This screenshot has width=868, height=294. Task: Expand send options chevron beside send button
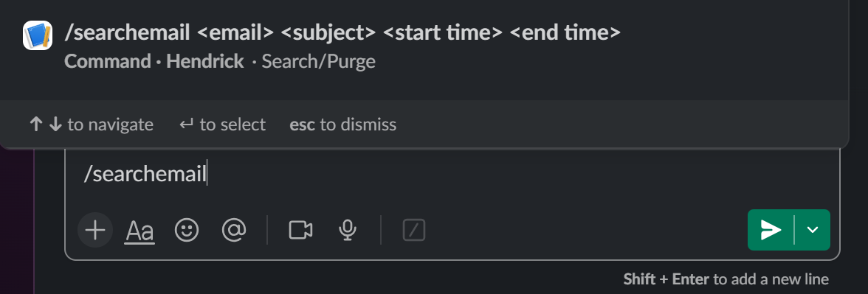pos(812,230)
